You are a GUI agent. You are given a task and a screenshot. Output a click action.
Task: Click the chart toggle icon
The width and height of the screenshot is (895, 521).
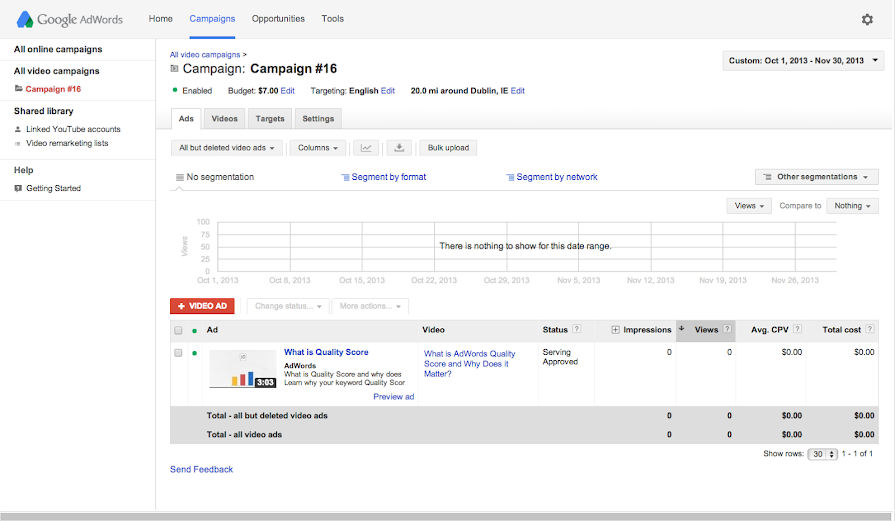click(x=367, y=148)
